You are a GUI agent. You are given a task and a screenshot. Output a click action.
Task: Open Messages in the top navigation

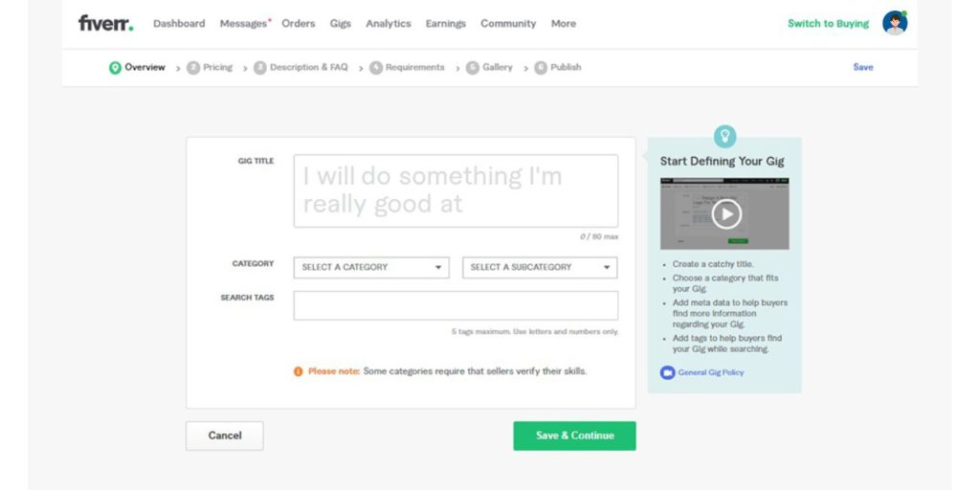pyautogui.click(x=244, y=24)
